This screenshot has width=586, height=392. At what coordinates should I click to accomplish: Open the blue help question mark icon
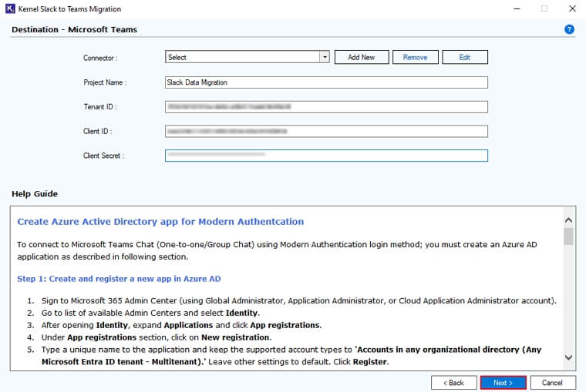[x=569, y=29]
